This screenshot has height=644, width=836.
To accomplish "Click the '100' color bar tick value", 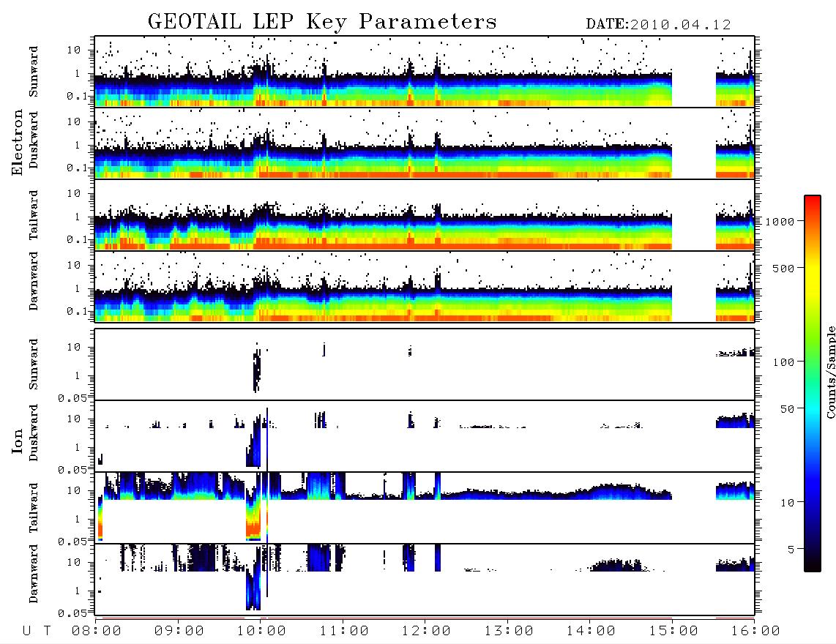I will point(784,362).
